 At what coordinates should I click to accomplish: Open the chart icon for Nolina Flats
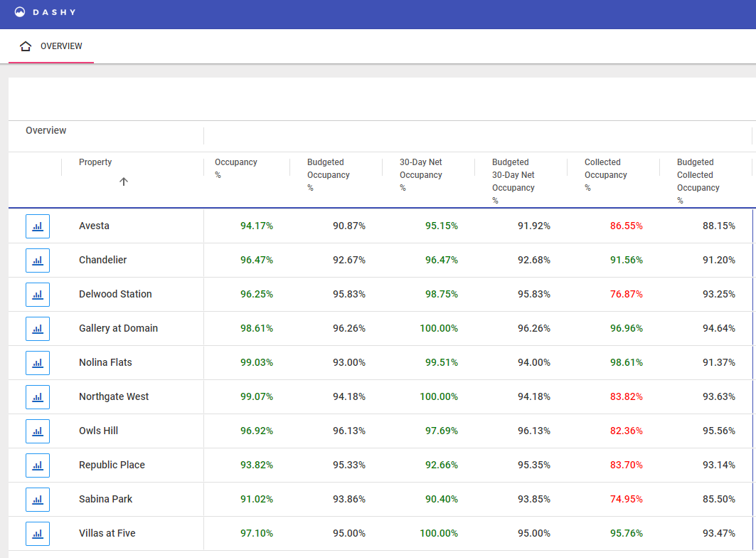(38, 363)
